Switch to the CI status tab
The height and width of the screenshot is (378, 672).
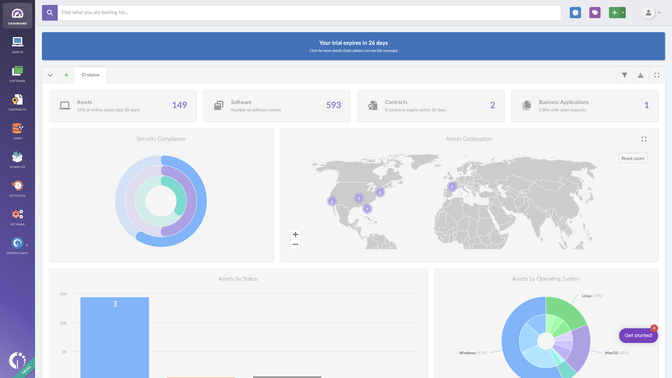pyautogui.click(x=90, y=75)
